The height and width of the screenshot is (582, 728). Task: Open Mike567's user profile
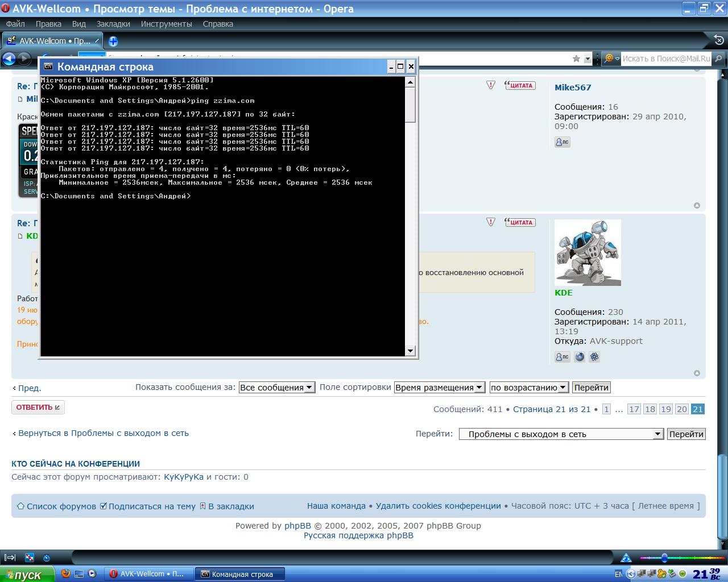click(573, 88)
